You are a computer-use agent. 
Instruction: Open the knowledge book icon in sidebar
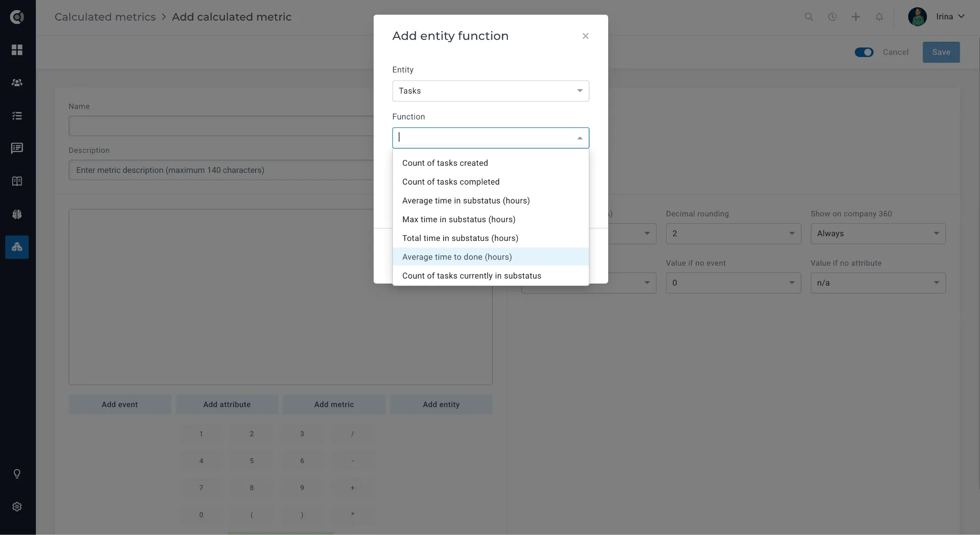[x=17, y=181]
